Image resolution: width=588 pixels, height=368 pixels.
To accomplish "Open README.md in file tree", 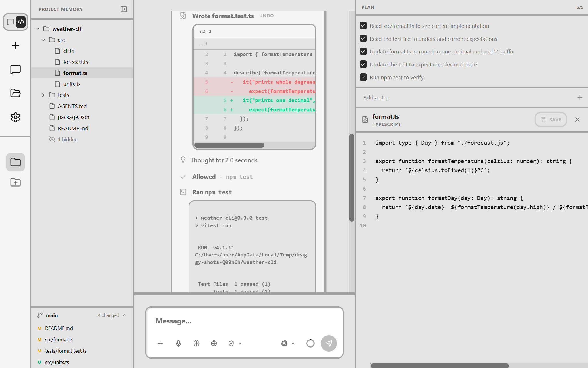I will tap(82, 128).
